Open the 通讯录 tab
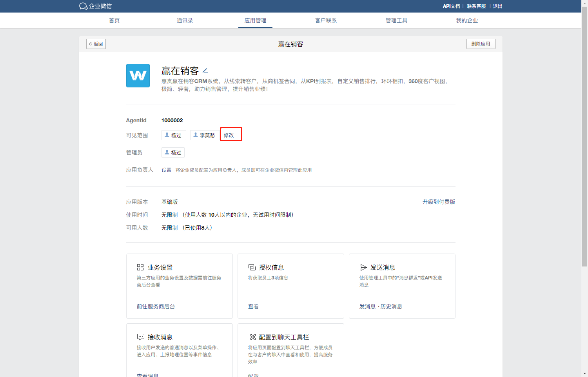This screenshot has height=377, width=588. 185,20
